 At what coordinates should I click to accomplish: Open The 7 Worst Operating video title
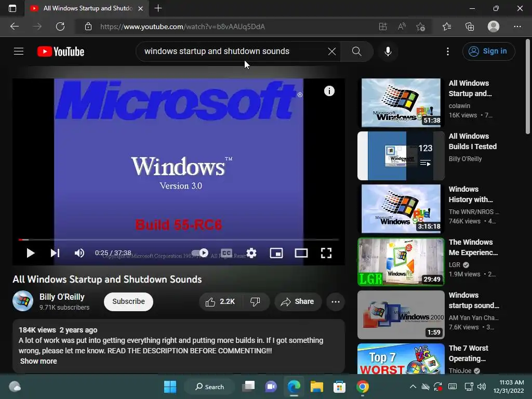pos(469,353)
